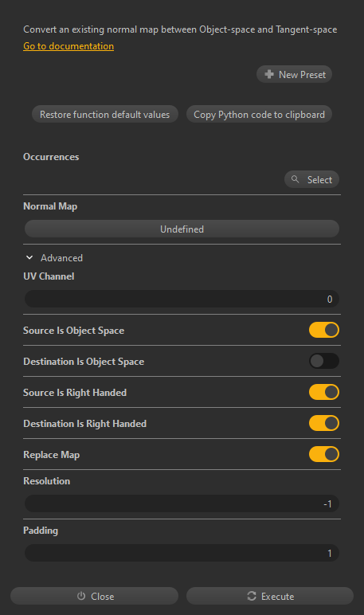The image size is (364, 615).
Task: Click the Resolution value field
Action: pos(182,503)
